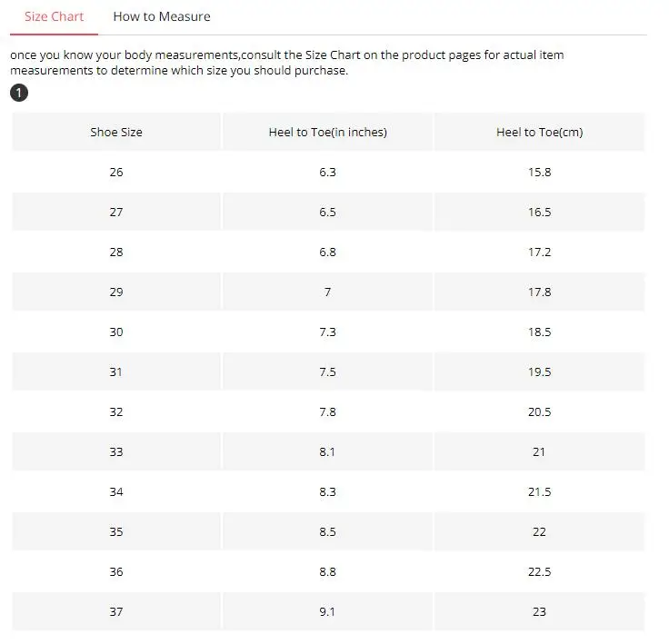Switch to the How to Measure tab
669x644 pixels.
coord(162,16)
